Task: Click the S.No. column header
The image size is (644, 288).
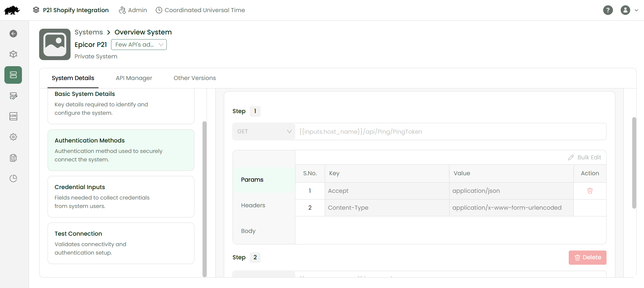Action: pos(310,173)
